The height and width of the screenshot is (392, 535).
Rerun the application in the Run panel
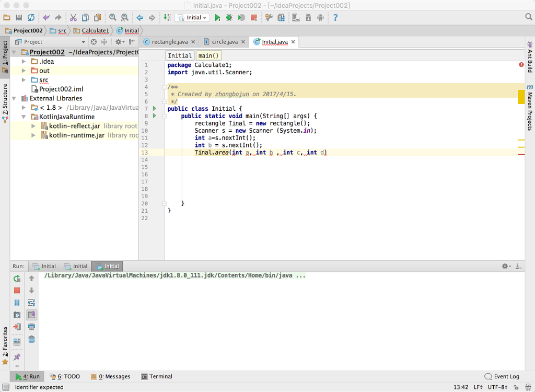pos(17,279)
